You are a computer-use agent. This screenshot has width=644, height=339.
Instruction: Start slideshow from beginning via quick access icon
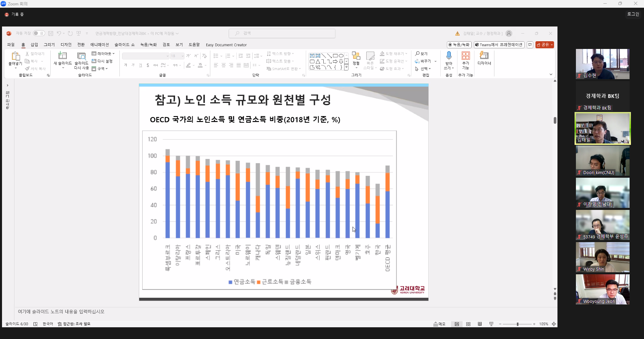tap(79, 33)
